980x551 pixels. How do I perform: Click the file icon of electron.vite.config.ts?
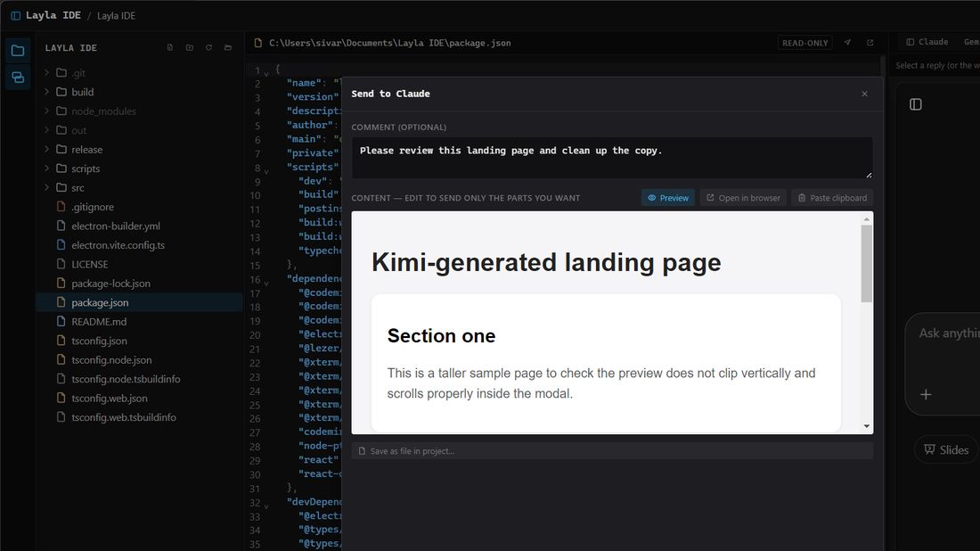(61, 244)
